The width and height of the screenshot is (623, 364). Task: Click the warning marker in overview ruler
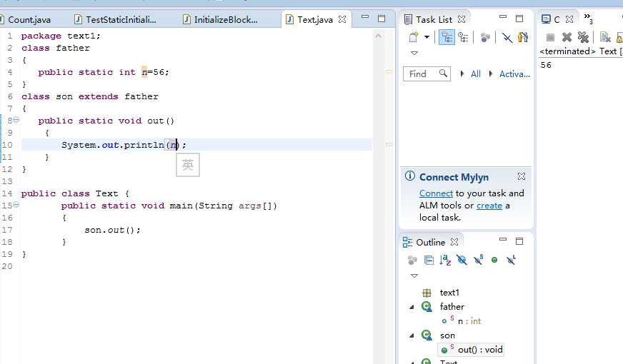pos(389,71)
